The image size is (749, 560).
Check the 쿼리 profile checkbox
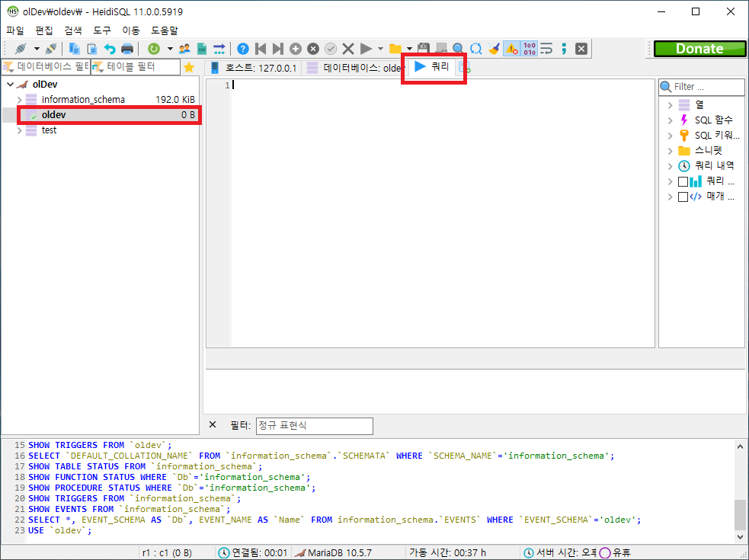click(683, 181)
